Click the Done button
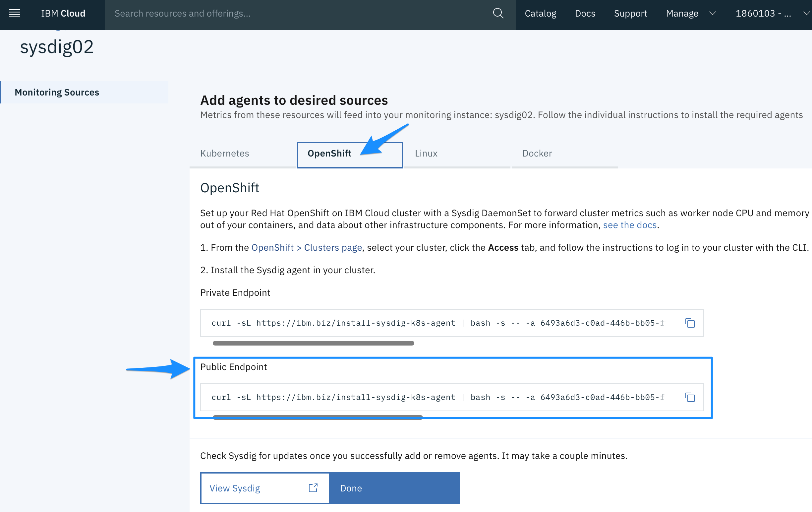Viewport: 812px width, 512px height. tap(394, 488)
